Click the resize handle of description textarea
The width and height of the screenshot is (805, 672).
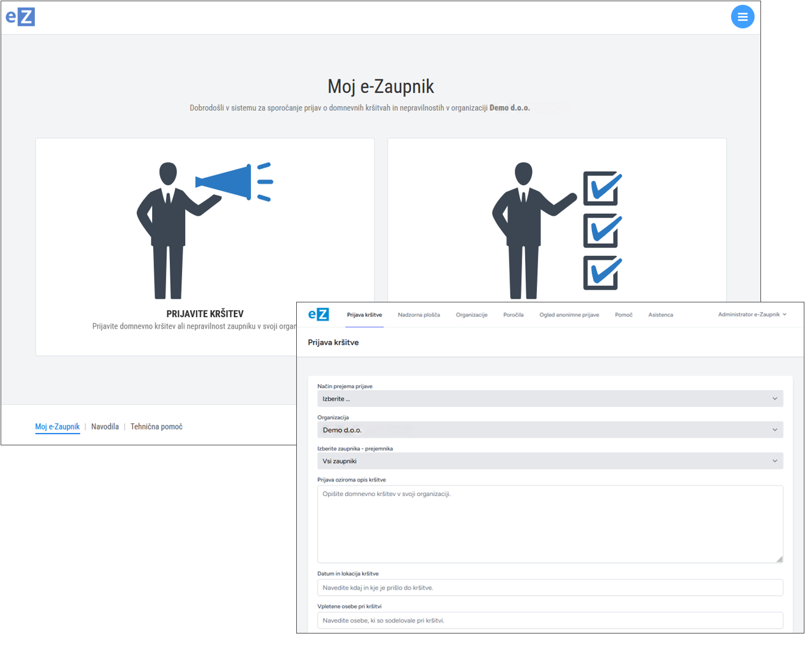click(779, 559)
